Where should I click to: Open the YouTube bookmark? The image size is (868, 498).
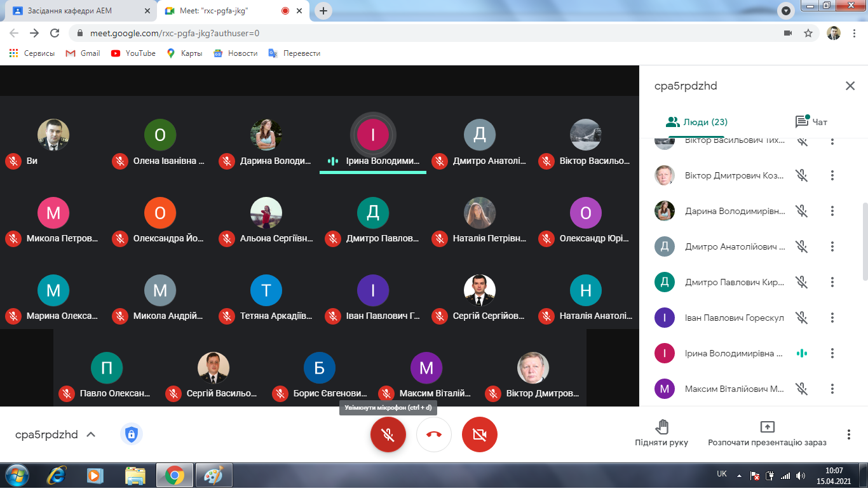[x=133, y=53]
